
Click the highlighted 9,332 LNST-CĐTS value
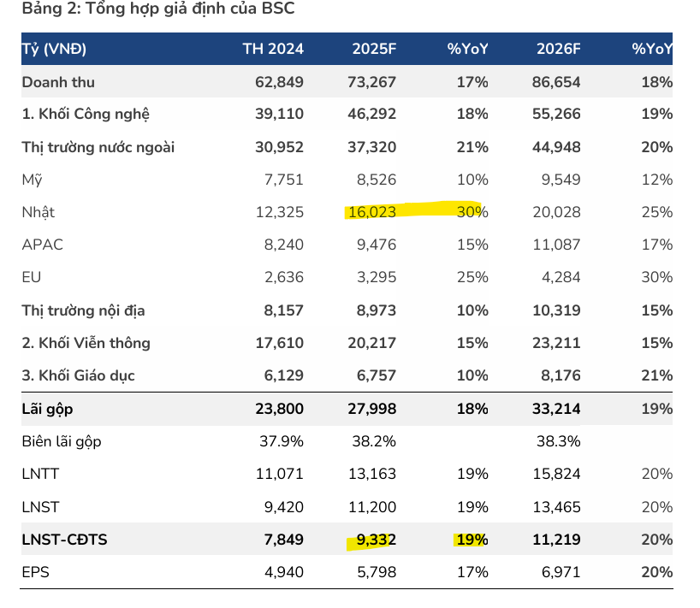click(372, 540)
